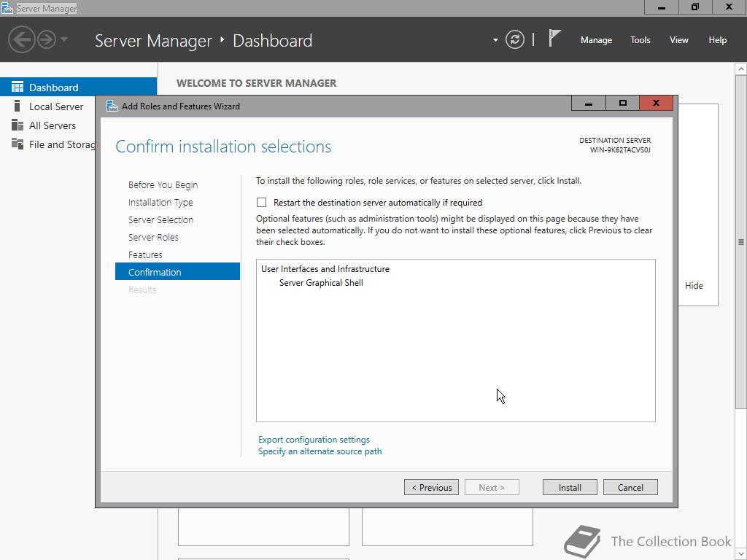747x560 pixels.
Task: Click Specify an alternate source path link
Action: click(x=320, y=451)
